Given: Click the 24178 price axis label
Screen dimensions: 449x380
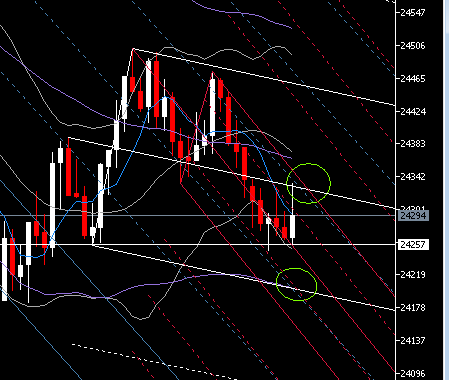Looking at the screenshot, I should point(413,308).
